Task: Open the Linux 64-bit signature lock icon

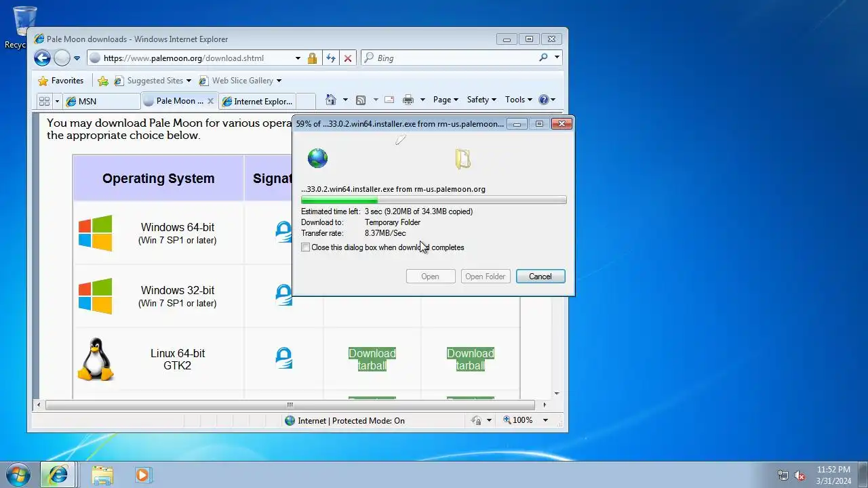Action: (x=283, y=358)
